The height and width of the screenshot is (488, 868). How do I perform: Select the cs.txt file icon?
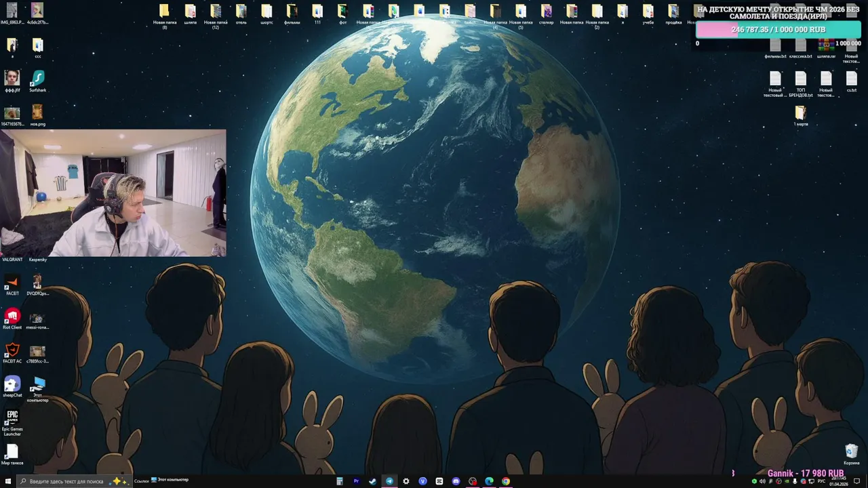851,82
